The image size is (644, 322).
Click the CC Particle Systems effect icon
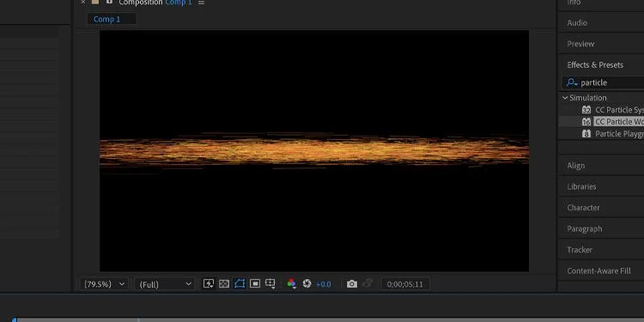586,110
